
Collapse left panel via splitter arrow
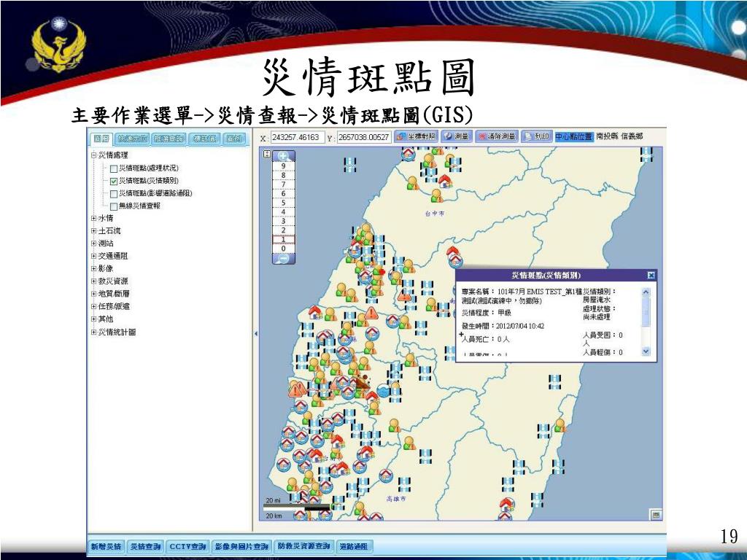click(x=256, y=334)
